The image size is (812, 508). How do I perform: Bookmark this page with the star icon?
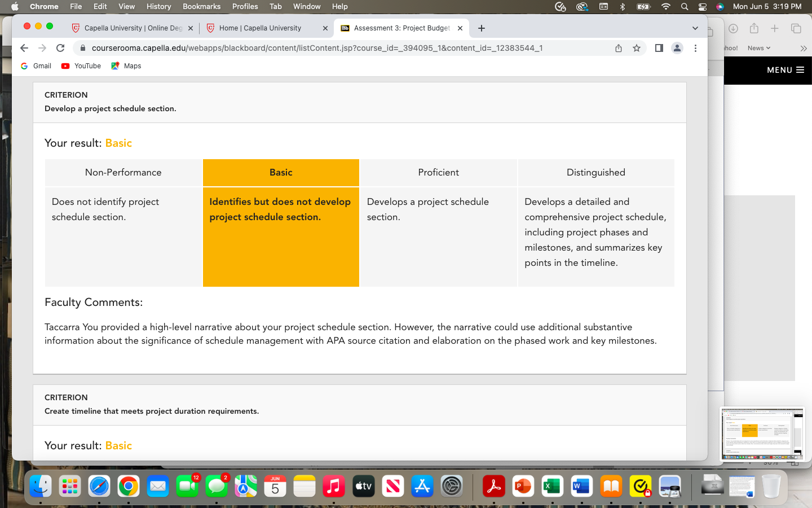pyautogui.click(x=637, y=48)
